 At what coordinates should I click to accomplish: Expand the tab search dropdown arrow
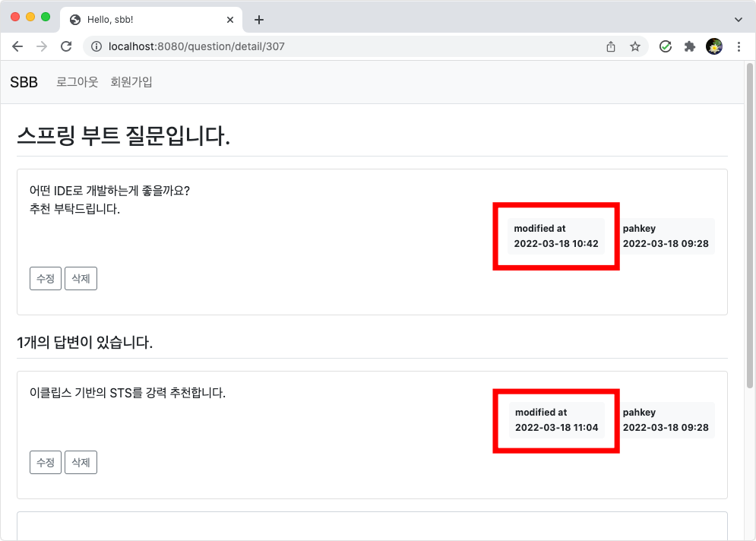click(x=739, y=20)
